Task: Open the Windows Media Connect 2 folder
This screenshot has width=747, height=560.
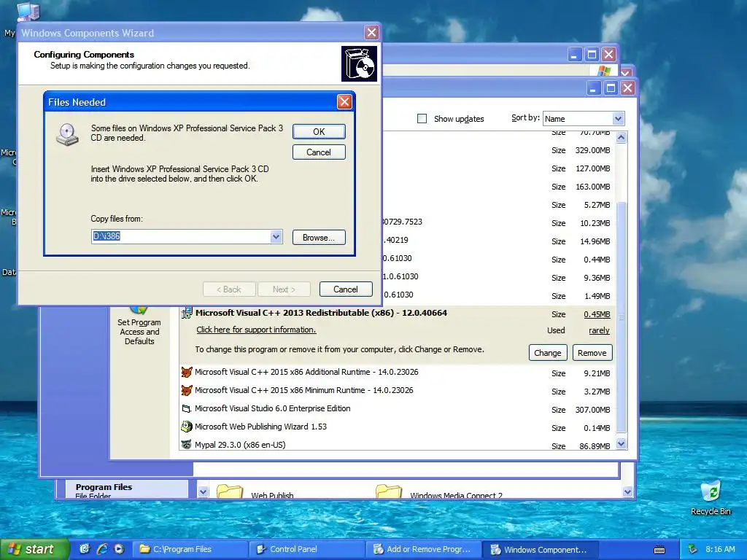Action: coord(438,492)
